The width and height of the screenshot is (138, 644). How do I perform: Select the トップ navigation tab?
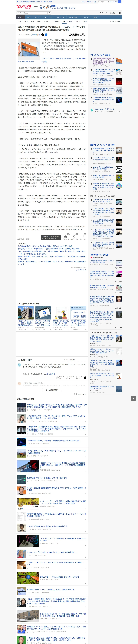20,17
